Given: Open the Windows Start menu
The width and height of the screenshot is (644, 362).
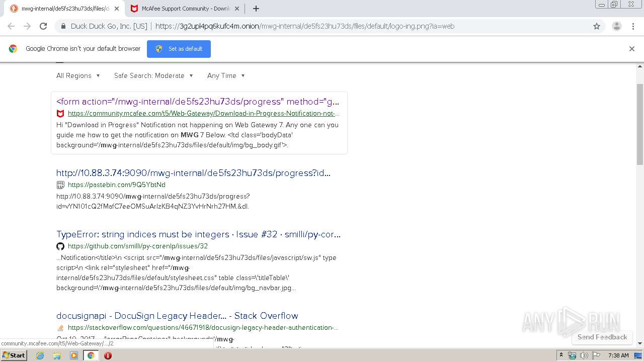Looking at the screenshot, I should [x=14, y=355].
